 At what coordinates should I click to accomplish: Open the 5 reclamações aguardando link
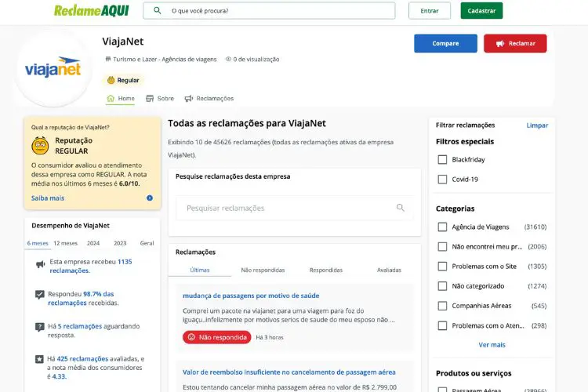point(80,326)
